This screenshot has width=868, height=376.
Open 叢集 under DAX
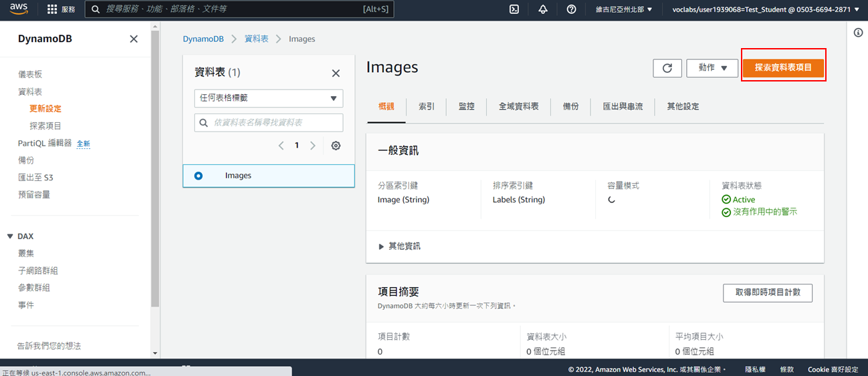(x=26, y=254)
